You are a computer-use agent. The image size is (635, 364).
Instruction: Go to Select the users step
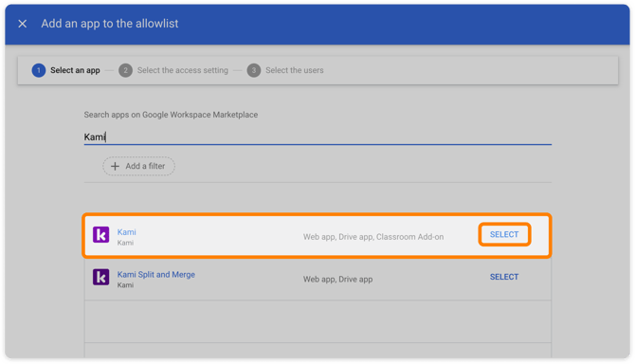(x=295, y=70)
